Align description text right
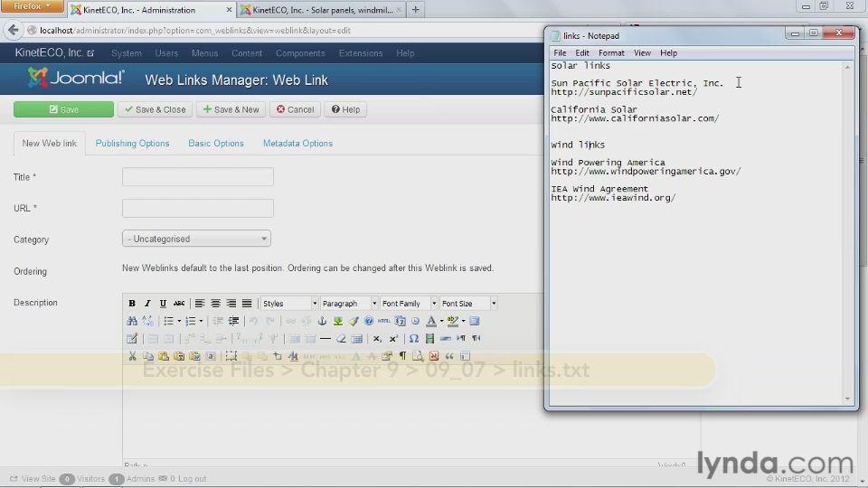Viewport: 868px width, 488px height. [231, 304]
